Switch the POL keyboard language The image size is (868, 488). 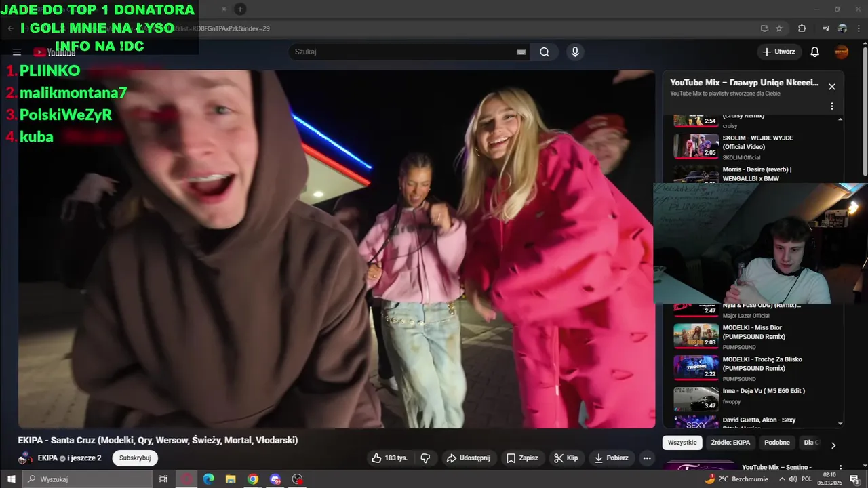[807, 479]
